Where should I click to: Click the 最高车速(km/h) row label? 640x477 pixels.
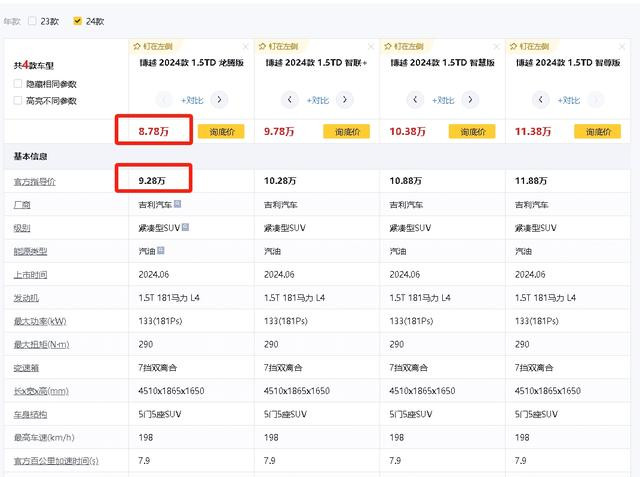point(44,437)
